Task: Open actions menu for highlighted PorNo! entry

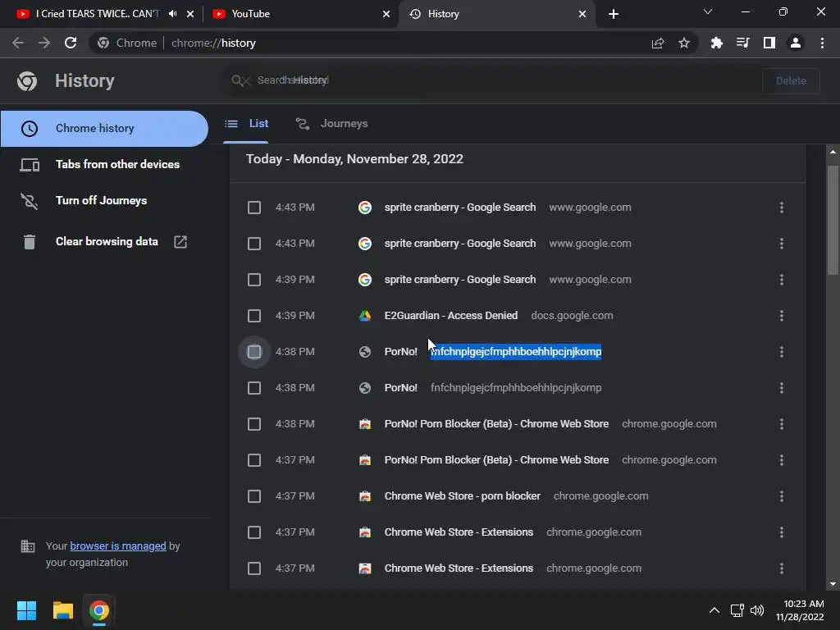Action: tap(781, 352)
